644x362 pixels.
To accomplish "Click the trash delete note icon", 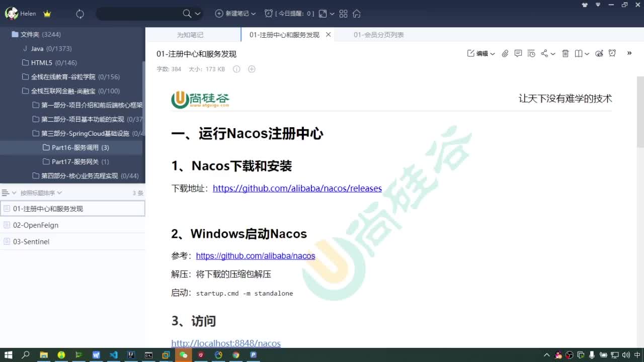I will click(x=566, y=53).
